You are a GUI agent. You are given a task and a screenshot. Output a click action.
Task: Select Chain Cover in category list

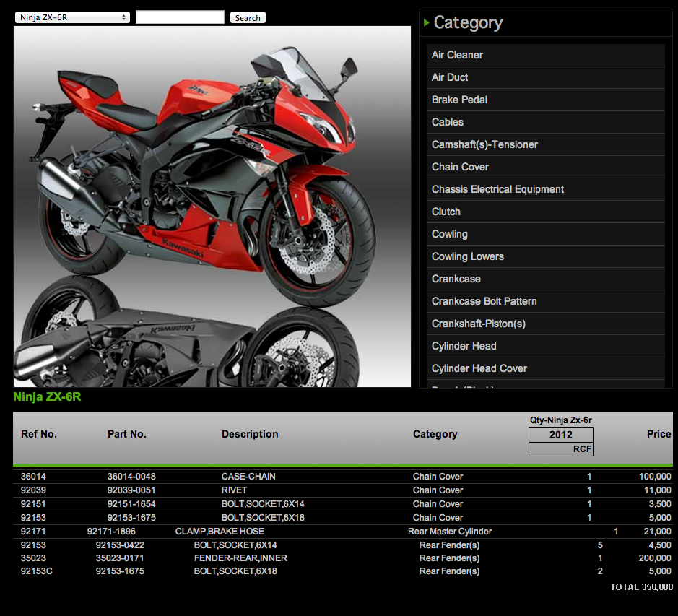(x=545, y=167)
